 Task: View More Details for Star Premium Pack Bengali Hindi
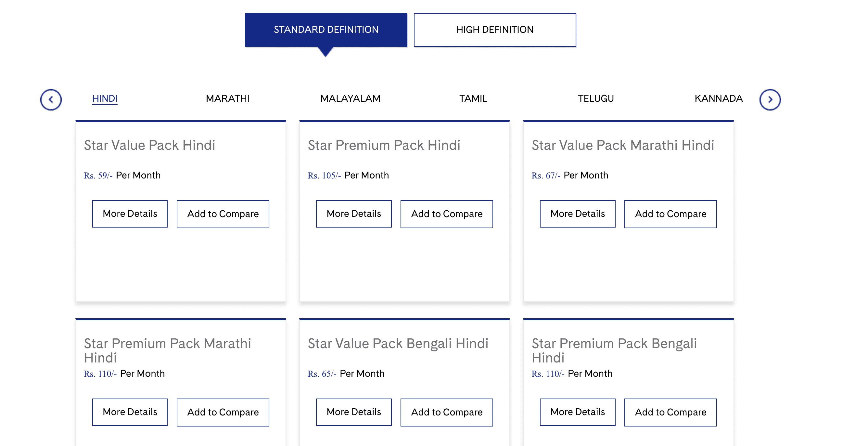coord(578,412)
